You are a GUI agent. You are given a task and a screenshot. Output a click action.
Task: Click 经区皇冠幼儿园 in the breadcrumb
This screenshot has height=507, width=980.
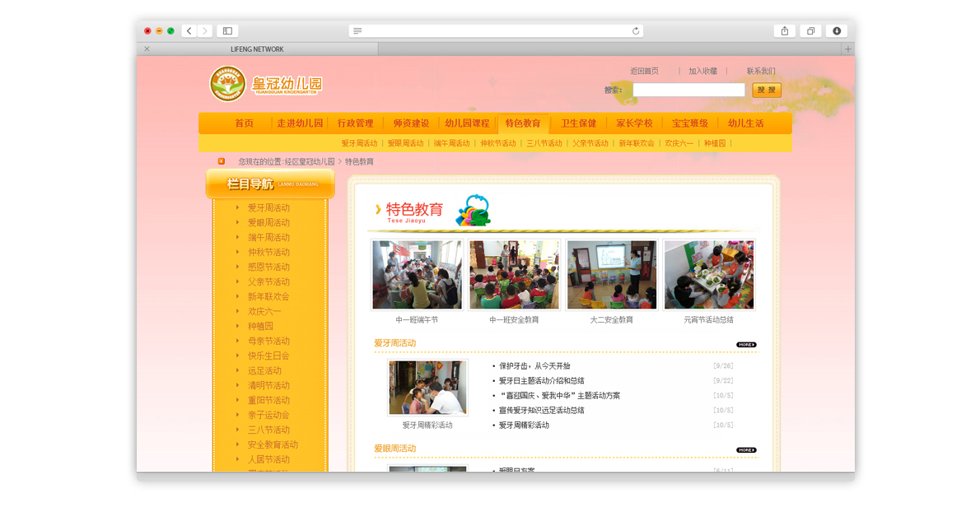point(310,161)
